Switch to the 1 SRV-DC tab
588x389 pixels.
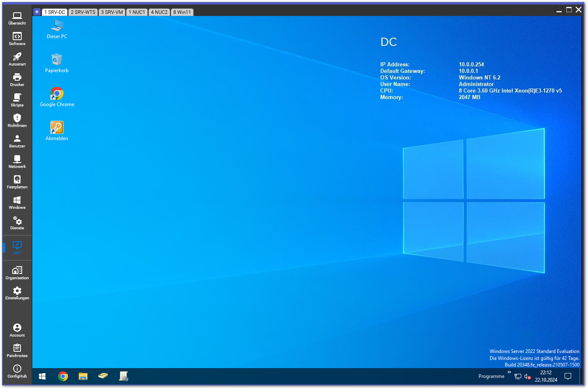coord(54,12)
